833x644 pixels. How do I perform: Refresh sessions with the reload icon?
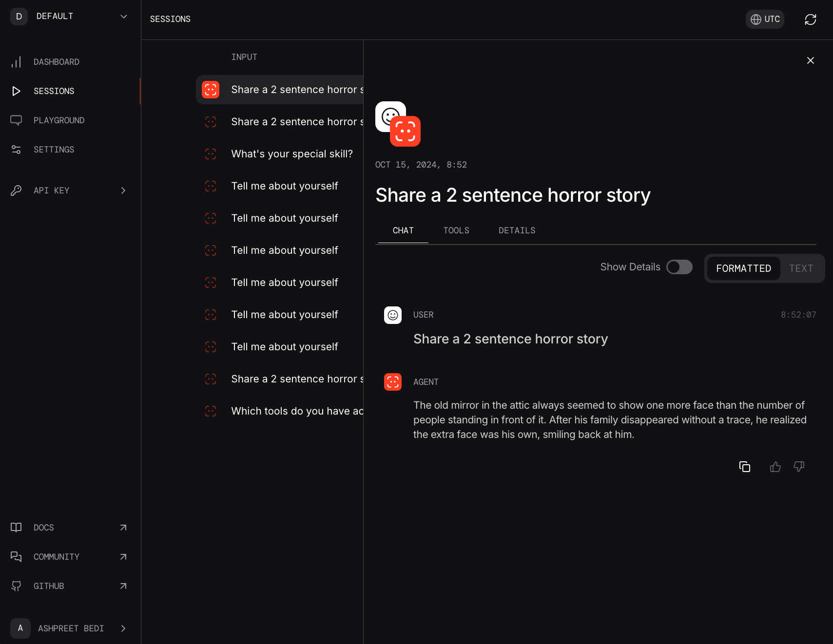pos(810,19)
